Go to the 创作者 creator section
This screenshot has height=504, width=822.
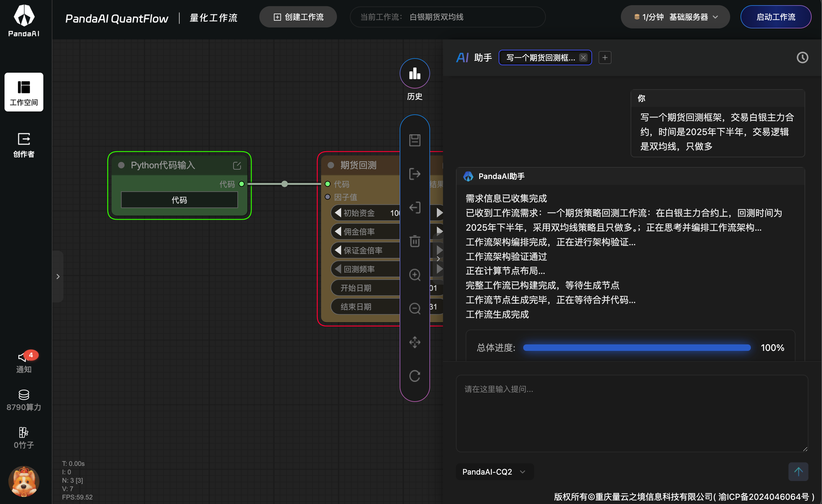24,145
